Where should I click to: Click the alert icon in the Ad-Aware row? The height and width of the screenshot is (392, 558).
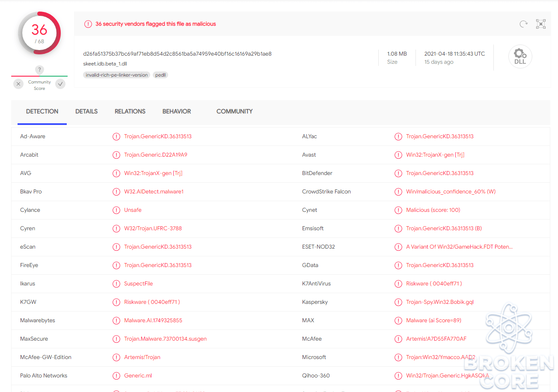click(116, 137)
